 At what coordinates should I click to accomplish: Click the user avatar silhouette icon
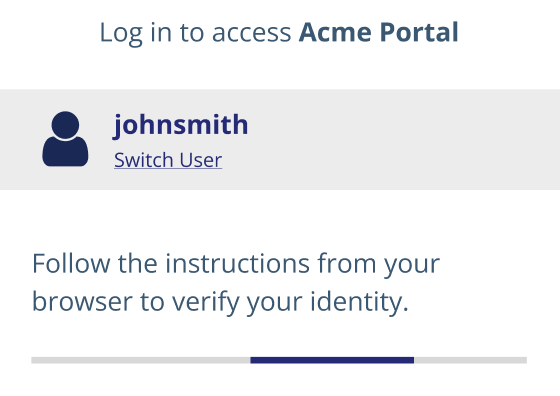(x=65, y=139)
